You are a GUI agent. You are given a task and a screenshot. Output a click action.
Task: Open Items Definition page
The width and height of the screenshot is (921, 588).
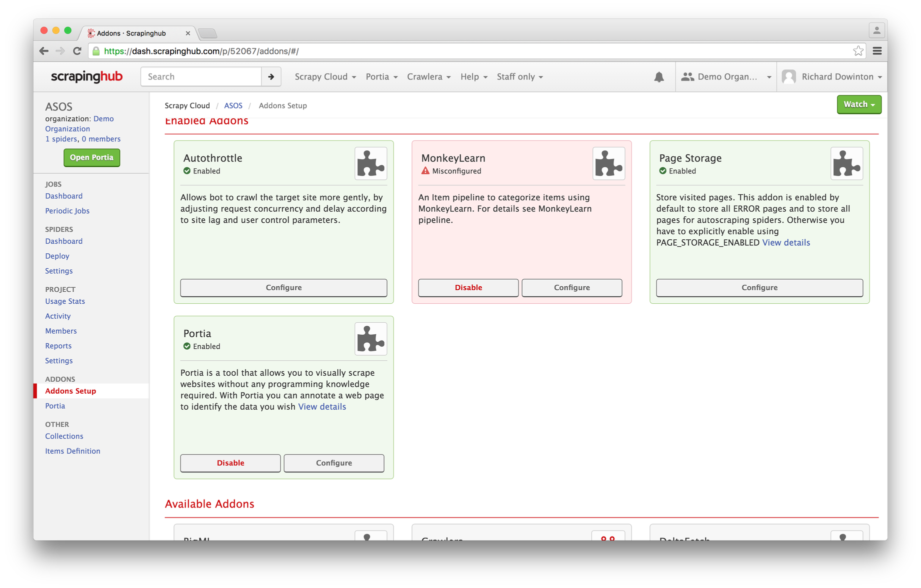(x=72, y=451)
